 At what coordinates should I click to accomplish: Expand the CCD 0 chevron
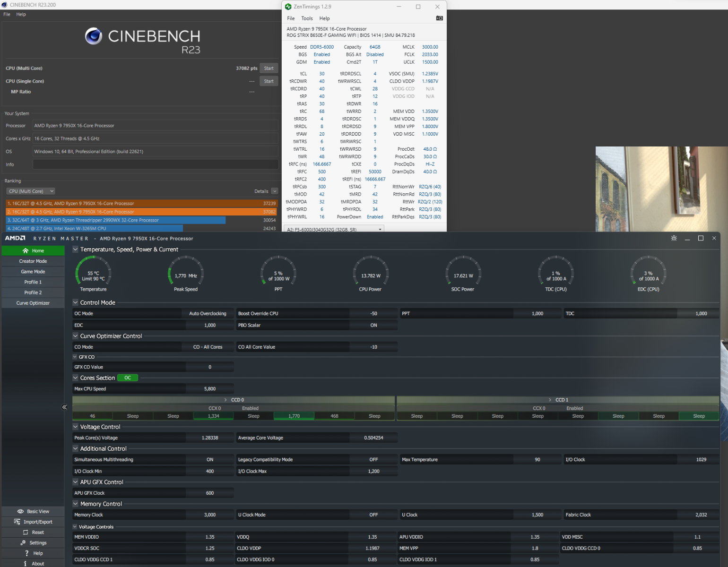(x=225, y=400)
